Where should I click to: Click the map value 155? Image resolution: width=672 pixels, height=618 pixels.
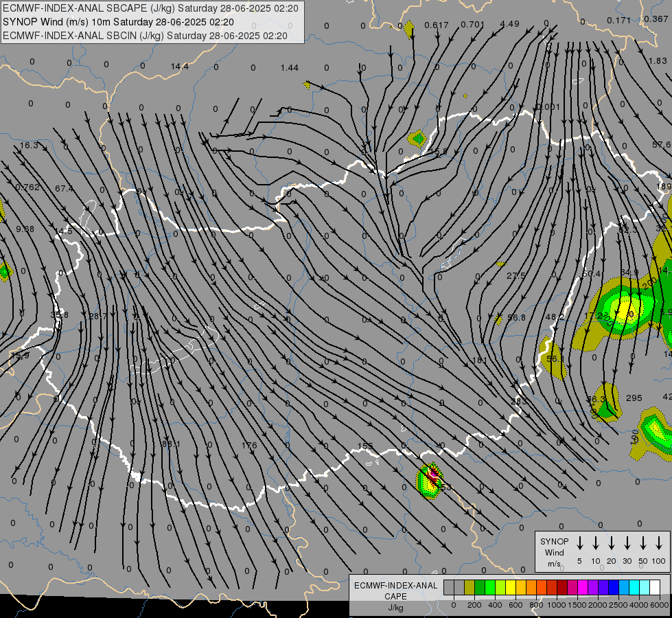pyautogui.click(x=365, y=446)
